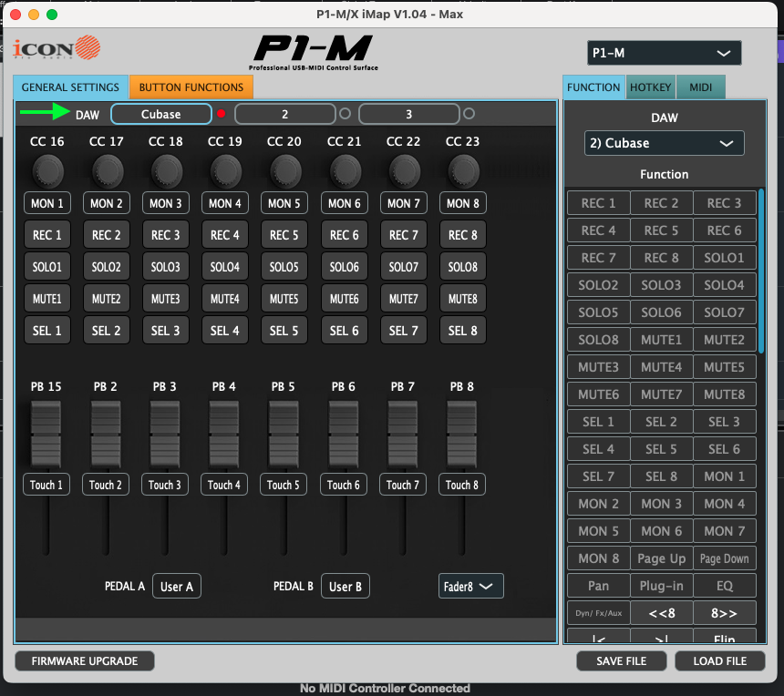Switch to the GENERAL SETTINGS tab
This screenshot has height=696, width=784.
(70, 87)
